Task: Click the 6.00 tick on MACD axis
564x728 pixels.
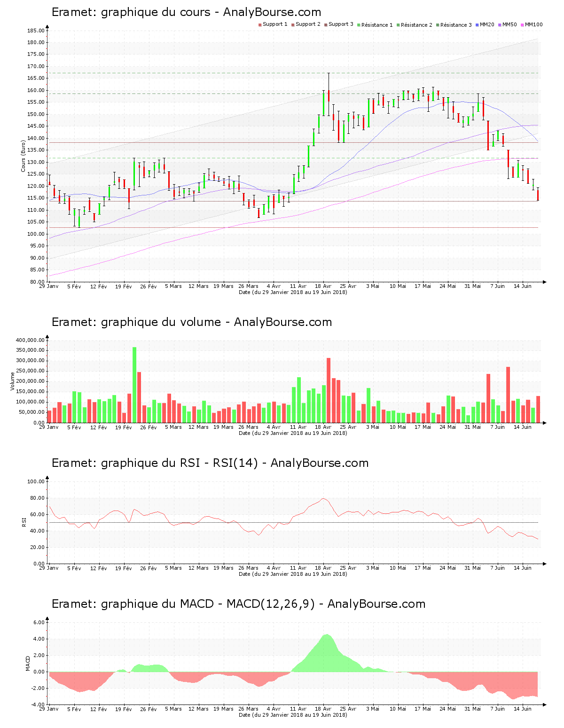Action: coord(39,622)
